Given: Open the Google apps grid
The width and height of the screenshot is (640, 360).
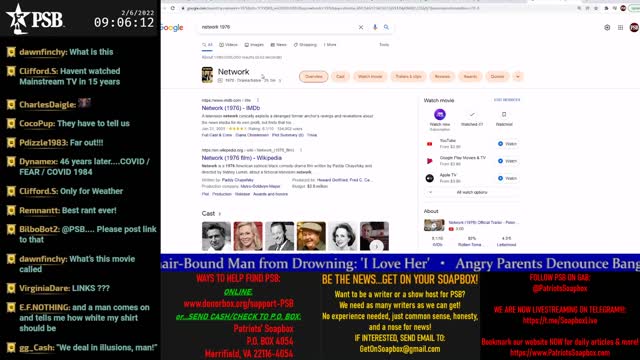Looking at the screenshot, I should coord(620,27).
